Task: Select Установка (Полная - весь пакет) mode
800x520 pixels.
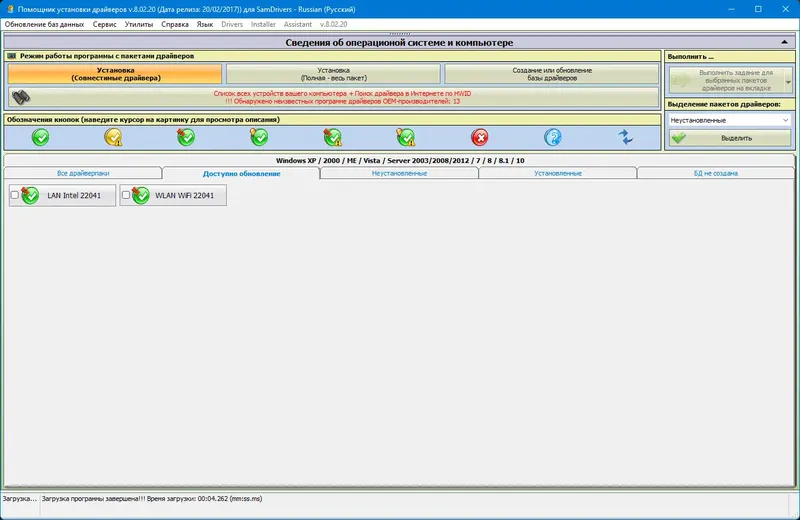Action: click(334, 74)
